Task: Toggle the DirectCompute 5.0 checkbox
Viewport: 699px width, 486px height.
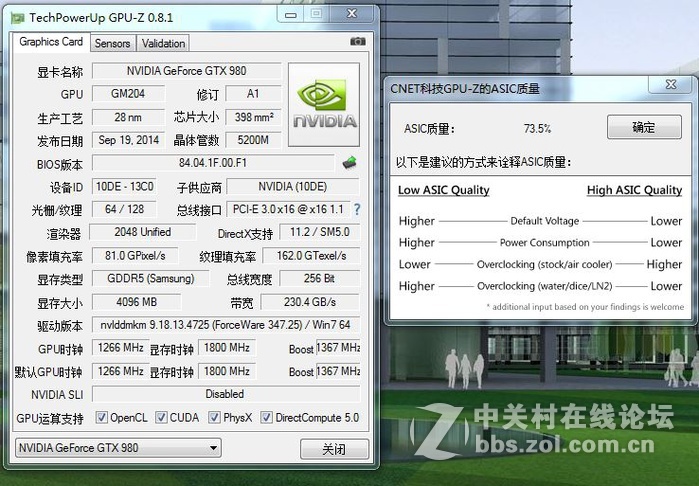Action: coord(267,417)
